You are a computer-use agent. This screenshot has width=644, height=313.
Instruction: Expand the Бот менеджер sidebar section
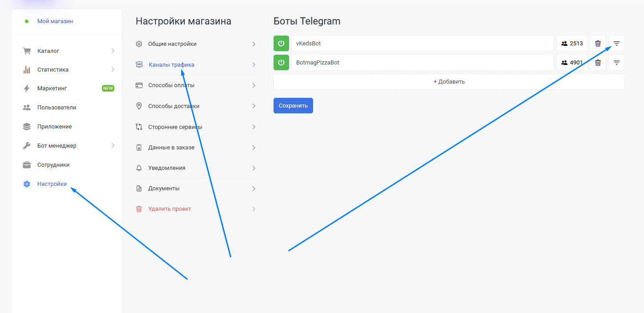(113, 146)
